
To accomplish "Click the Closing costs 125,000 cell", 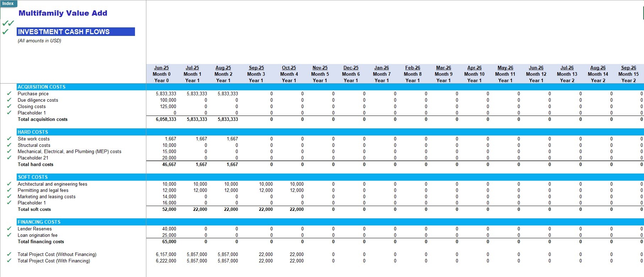I will 168,106.
